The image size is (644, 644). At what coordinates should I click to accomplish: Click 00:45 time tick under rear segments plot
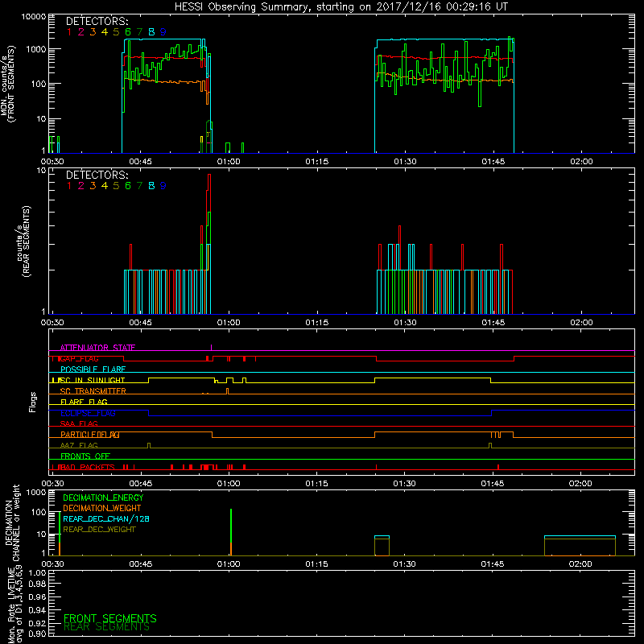(140, 323)
